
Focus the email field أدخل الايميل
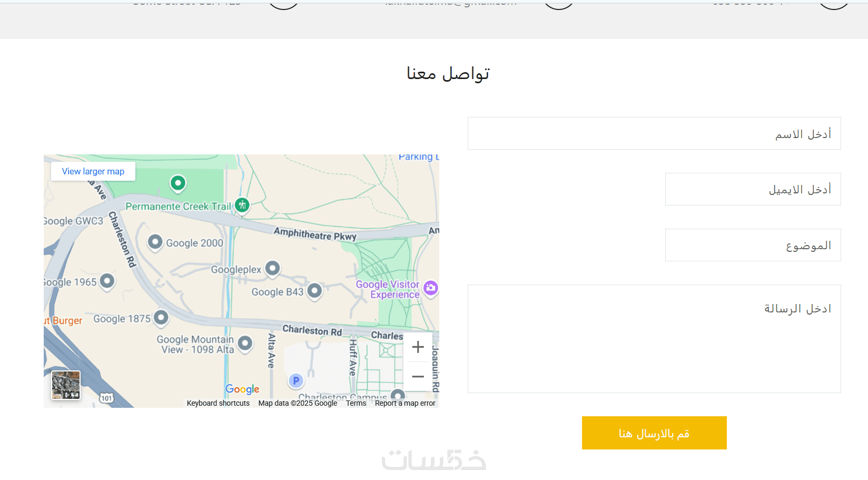tap(753, 189)
